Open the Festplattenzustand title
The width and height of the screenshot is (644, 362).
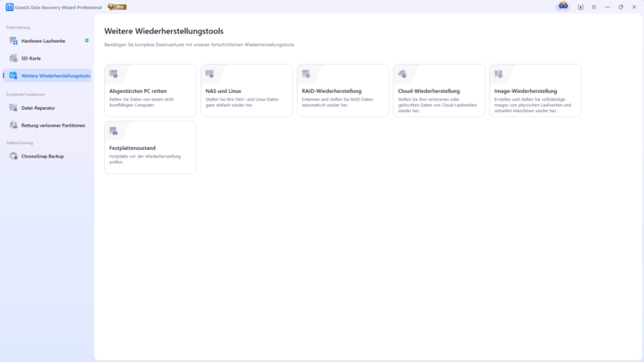pyautogui.click(x=132, y=147)
